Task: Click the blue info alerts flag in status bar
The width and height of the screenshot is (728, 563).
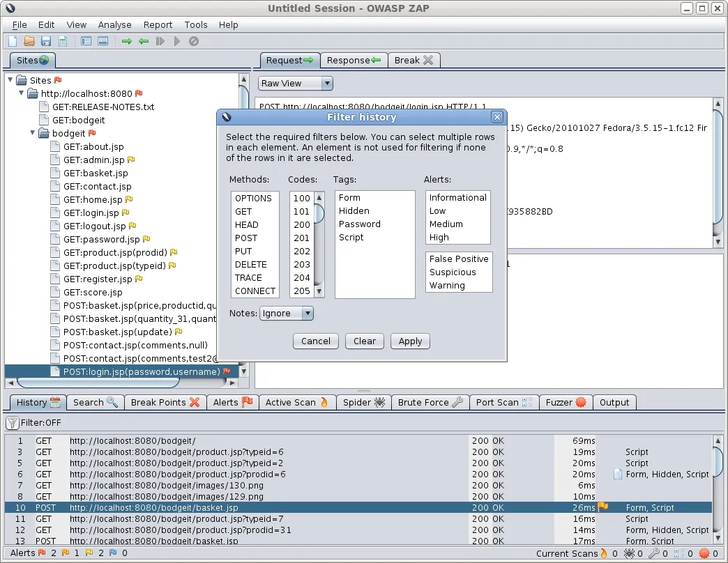Action: click(x=113, y=553)
